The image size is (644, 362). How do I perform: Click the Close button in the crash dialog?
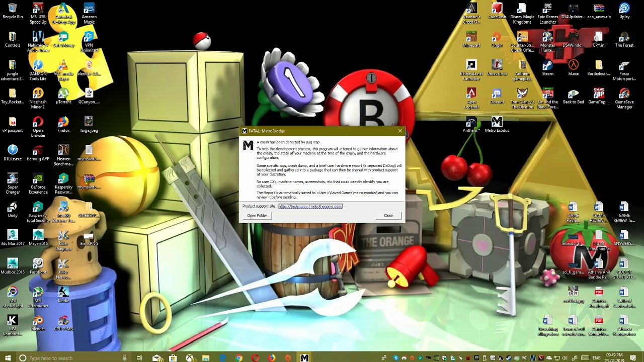[388, 216]
